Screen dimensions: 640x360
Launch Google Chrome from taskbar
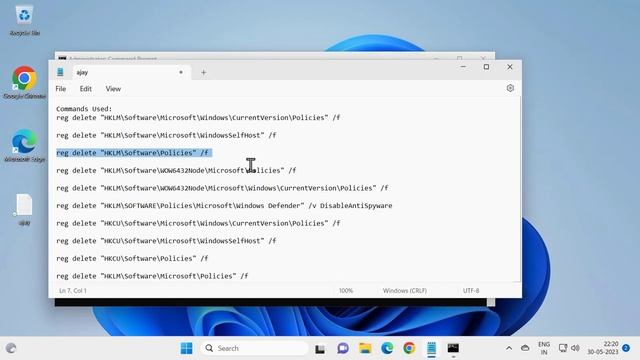pyautogui.click(x=409, y=348)
